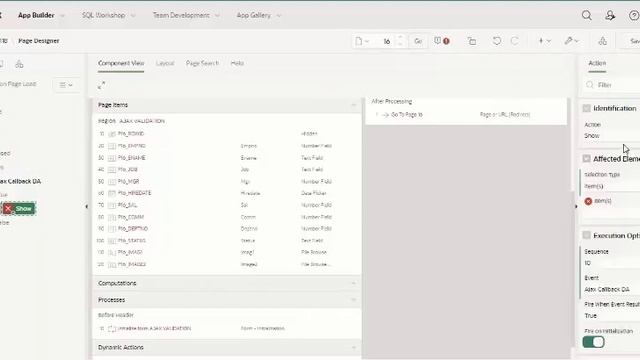Toggle the Fire on Initialization switch
The height and width of the screenshot is (360, 640).
point(593,342)
